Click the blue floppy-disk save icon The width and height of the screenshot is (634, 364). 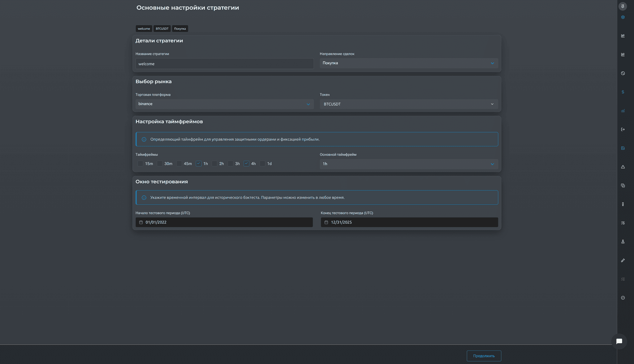click(x=623, y=148)
